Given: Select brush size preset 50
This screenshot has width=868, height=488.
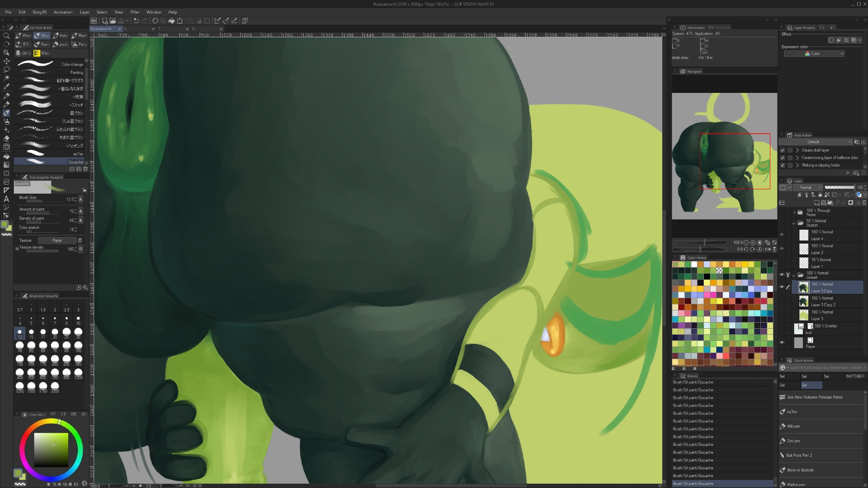Looking at the screenshot, I should 31,346.
